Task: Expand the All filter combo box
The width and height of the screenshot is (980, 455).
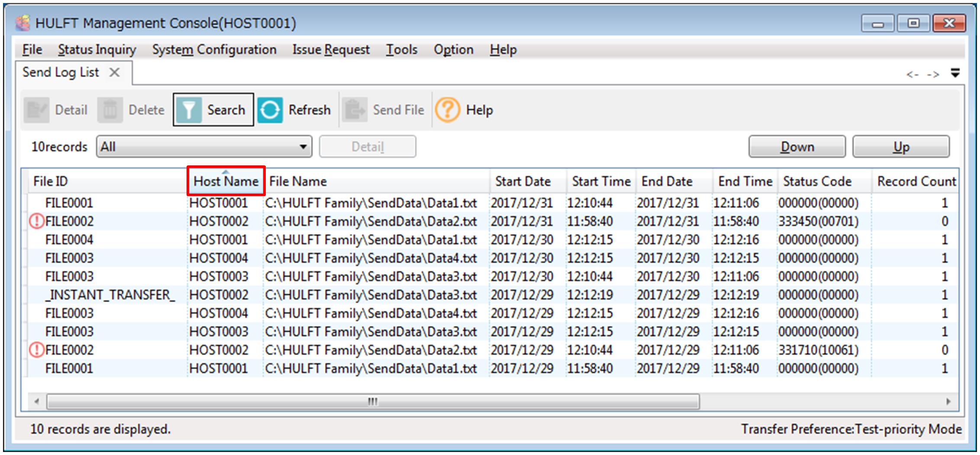Action: click(303, 147)
